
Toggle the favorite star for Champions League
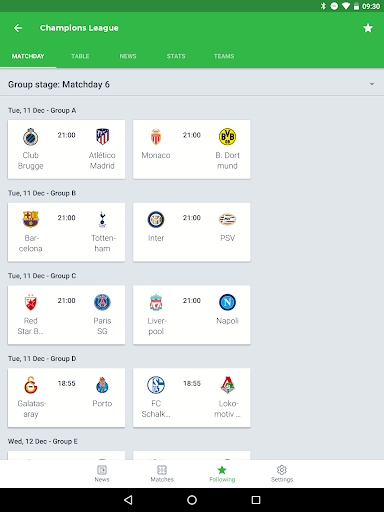(x=368, y=28)
